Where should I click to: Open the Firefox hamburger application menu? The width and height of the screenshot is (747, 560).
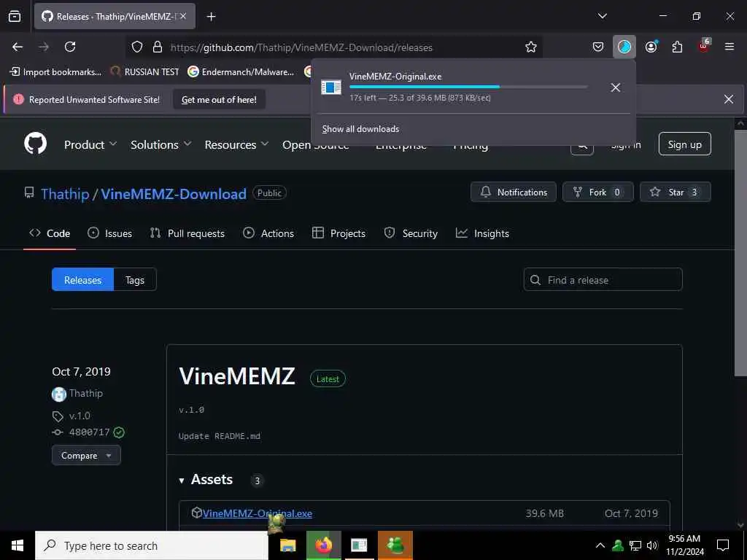click(x=729, y=47)
